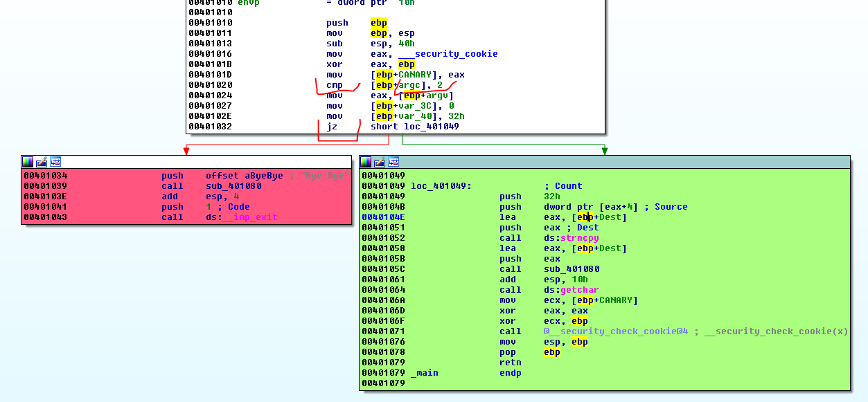Click the group nodes icon on the green node
Viewport: 868px width, 402px height.
(393, 162)
